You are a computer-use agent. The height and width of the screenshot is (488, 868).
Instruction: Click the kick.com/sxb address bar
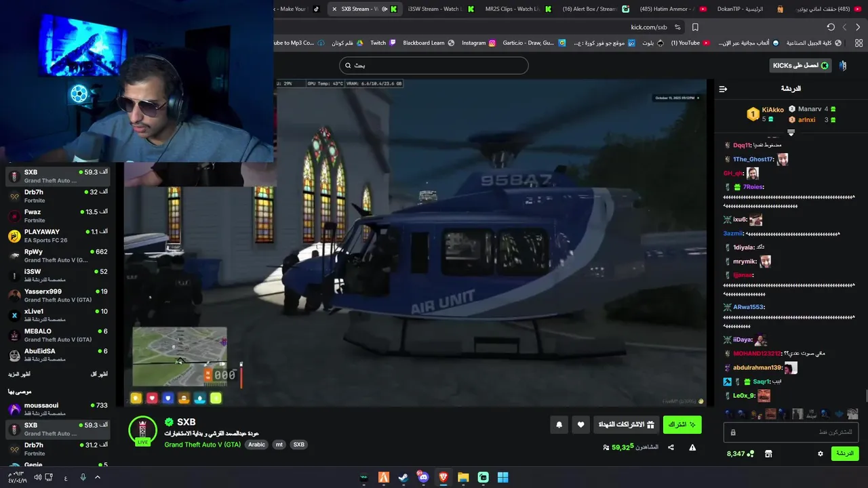[x=650, y=27]
